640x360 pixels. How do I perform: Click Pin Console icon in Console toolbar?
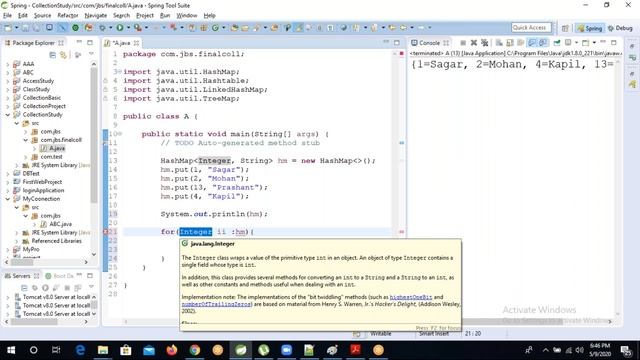tap(557, 42)
